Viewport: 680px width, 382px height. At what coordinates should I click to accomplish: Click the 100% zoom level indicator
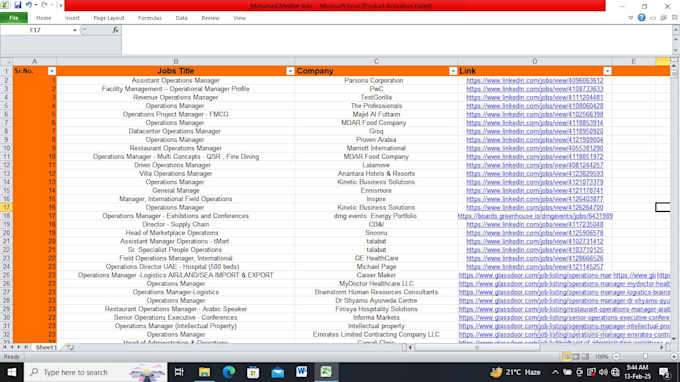601,356
